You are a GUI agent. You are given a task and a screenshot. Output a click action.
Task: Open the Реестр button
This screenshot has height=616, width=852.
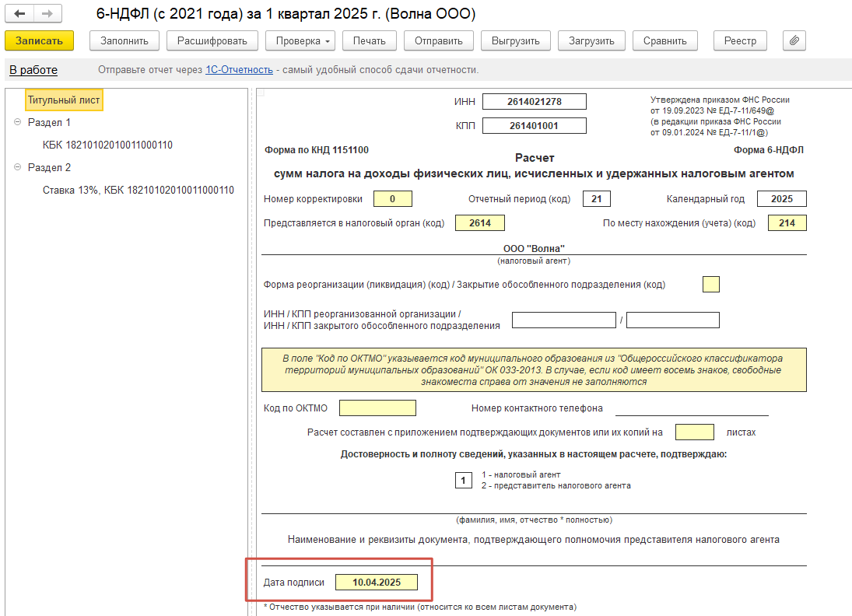coord(740,40)
